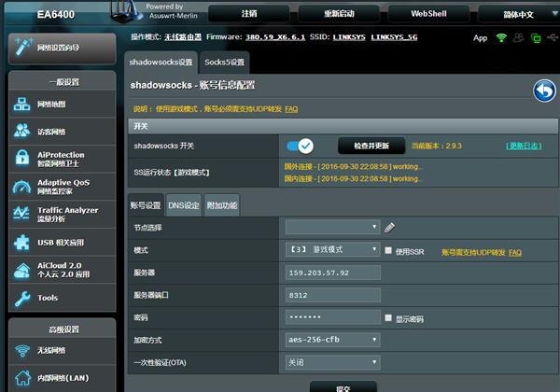Open Traffic Analyzer chart icon
This screenshot has height=392, width=560.
coord(21,214)
